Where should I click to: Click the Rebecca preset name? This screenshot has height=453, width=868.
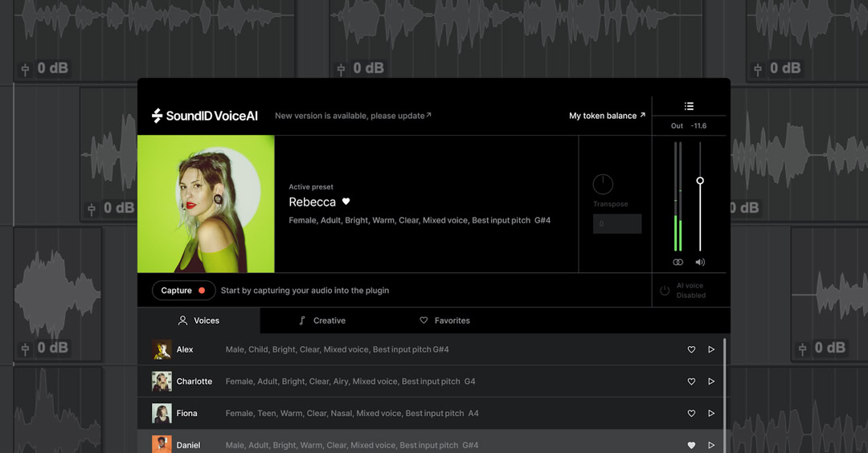click(x=312, y=202)
